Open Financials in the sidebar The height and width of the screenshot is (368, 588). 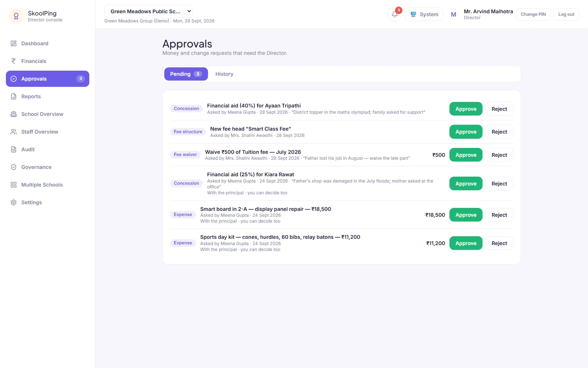pyautogui.click(x=47, y=61)
